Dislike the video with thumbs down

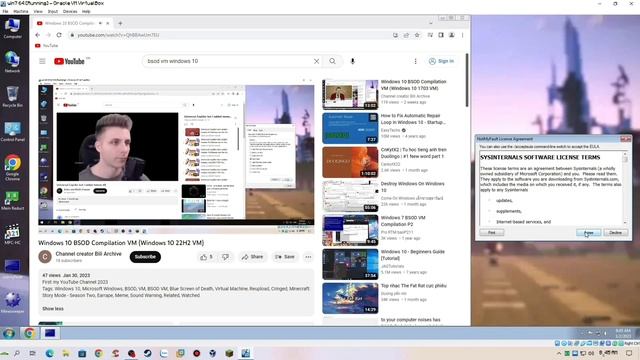(x=225, y=257)
